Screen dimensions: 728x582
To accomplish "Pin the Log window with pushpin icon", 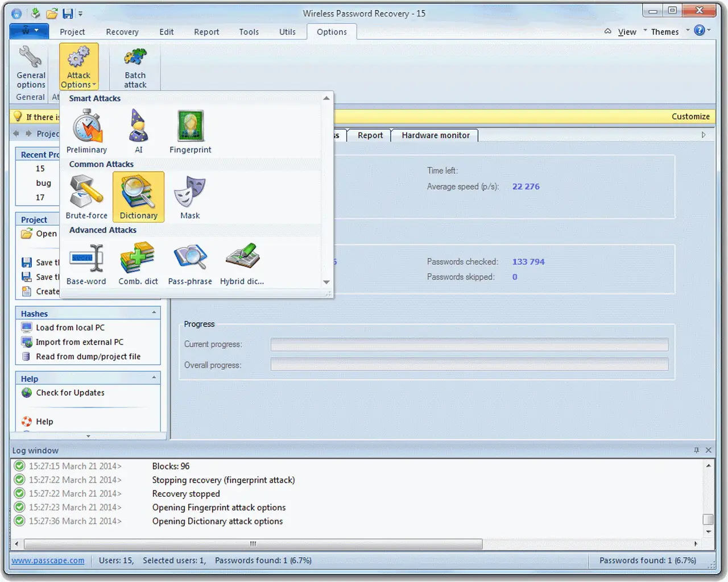I will [696, 450].
